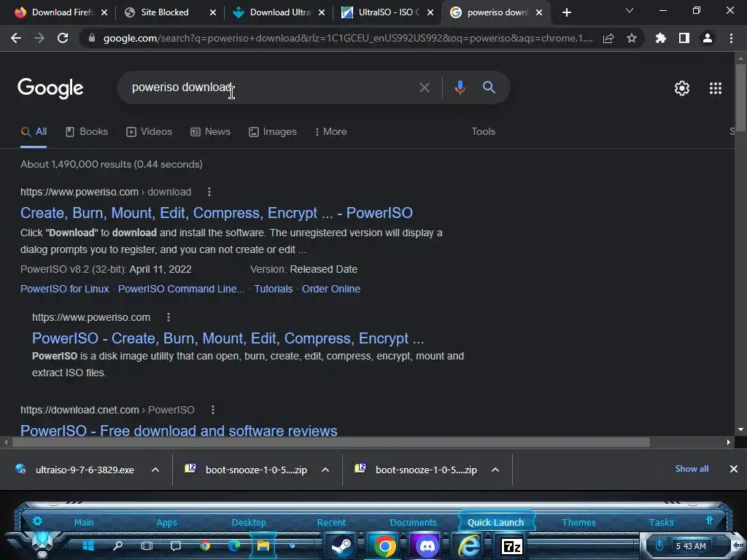
Task: Open options for download.cnet.com result
Action: point(213,410)
